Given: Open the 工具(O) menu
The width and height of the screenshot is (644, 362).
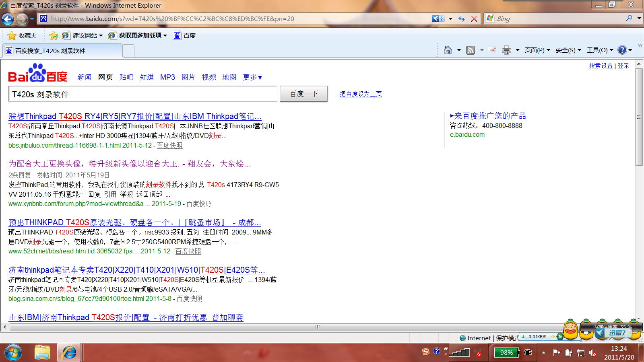Looking at the screenshot, I should (x=600, y=50).
